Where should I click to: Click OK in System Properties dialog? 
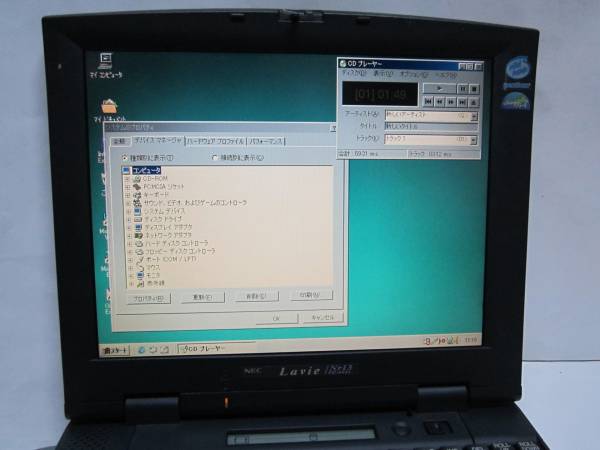click(277, 318)
